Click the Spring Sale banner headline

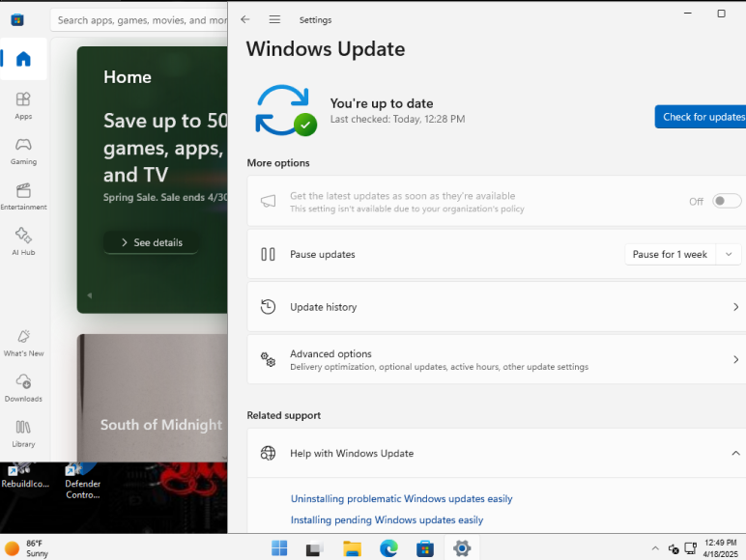point(165,148)
